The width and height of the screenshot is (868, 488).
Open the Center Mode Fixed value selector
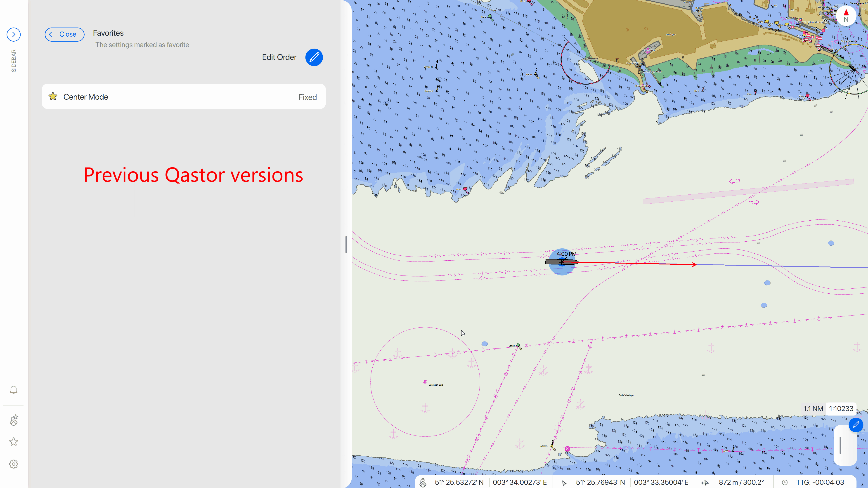[307, 97]
